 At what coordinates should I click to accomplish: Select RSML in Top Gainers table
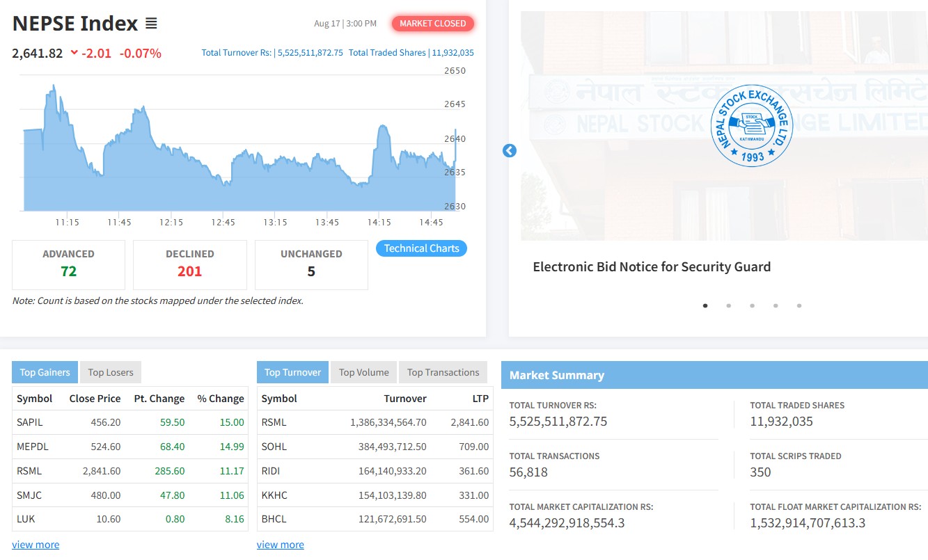[29, 471]
